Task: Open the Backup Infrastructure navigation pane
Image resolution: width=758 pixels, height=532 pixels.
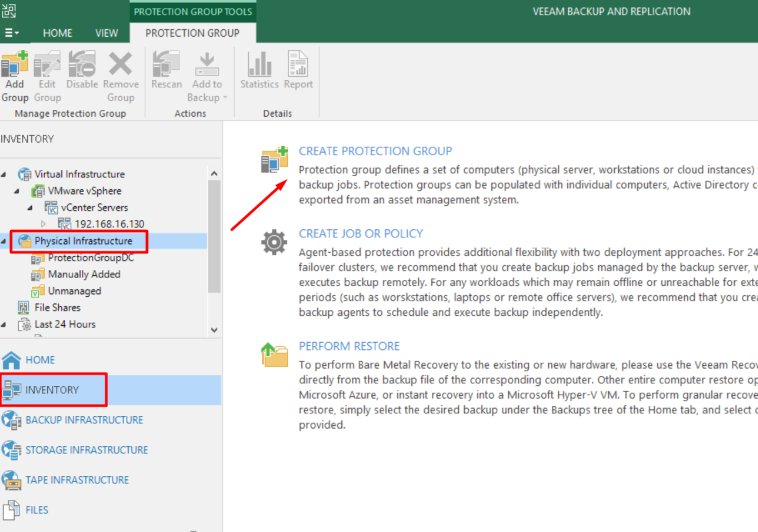Action: tap(84, 420)
